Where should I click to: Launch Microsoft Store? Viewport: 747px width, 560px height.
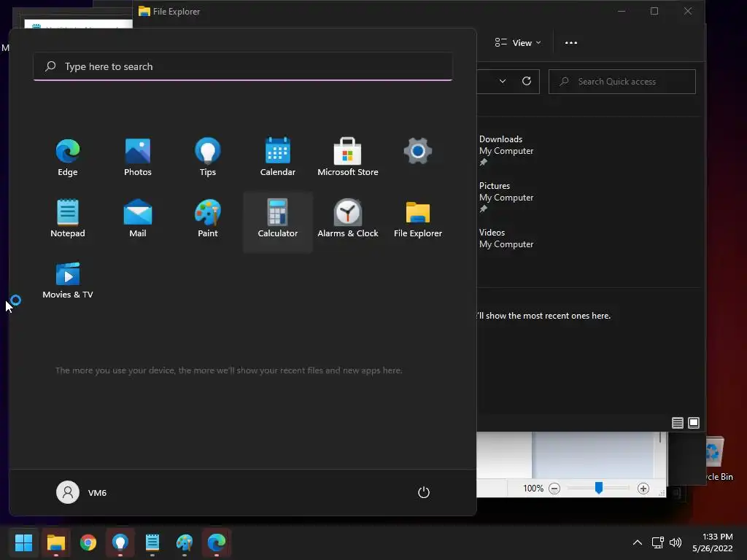[x=348, y=157]
